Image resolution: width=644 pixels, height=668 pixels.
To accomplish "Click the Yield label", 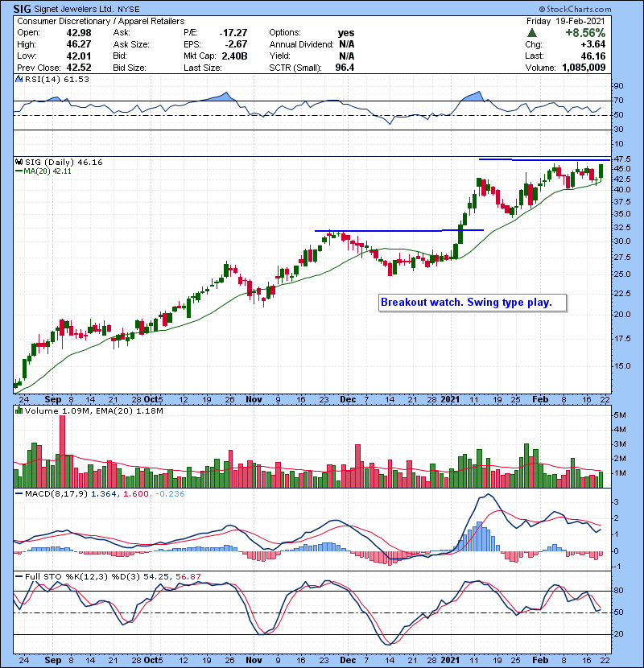I will tap(279, 56).
